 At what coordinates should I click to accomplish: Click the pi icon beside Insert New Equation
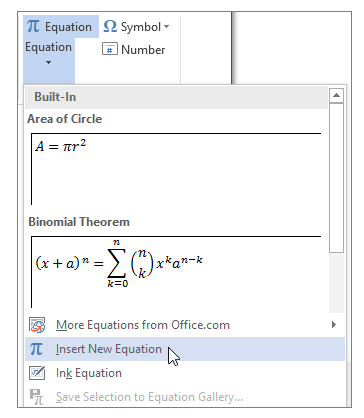[x=36, y=349]
